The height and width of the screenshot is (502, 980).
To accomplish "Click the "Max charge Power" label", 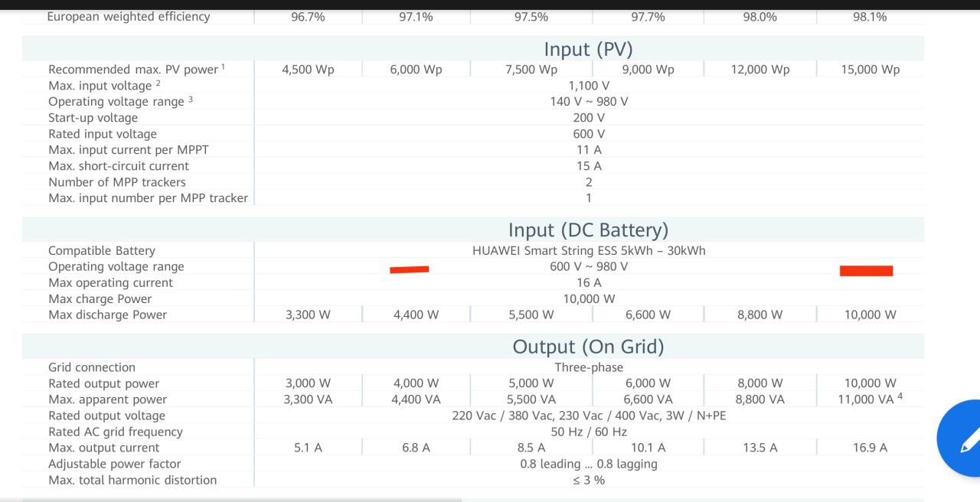I will pos(100,298).
